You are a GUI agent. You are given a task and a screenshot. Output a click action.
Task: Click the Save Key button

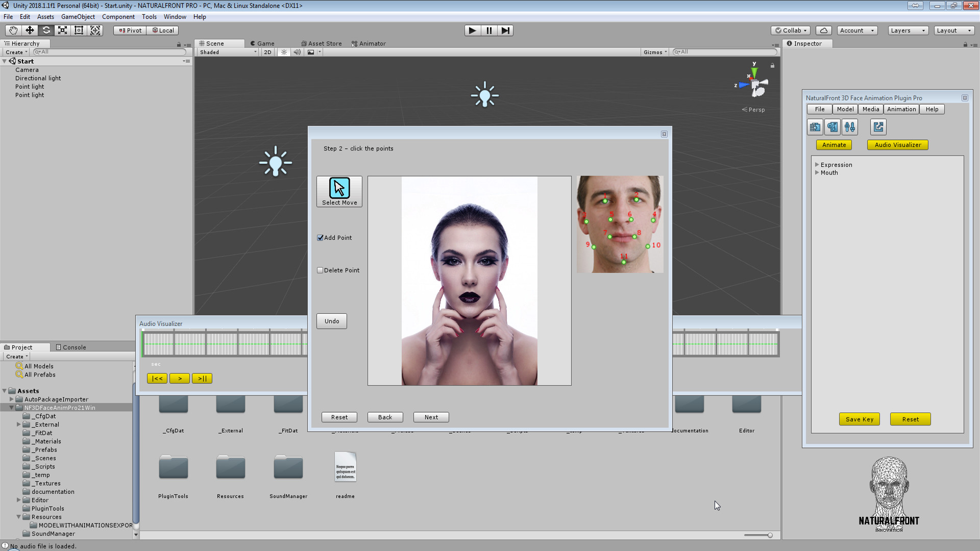click(860, 419)
